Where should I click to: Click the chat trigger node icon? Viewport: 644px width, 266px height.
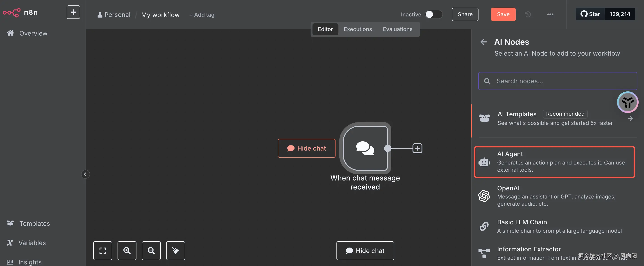[x=365, y=148]
